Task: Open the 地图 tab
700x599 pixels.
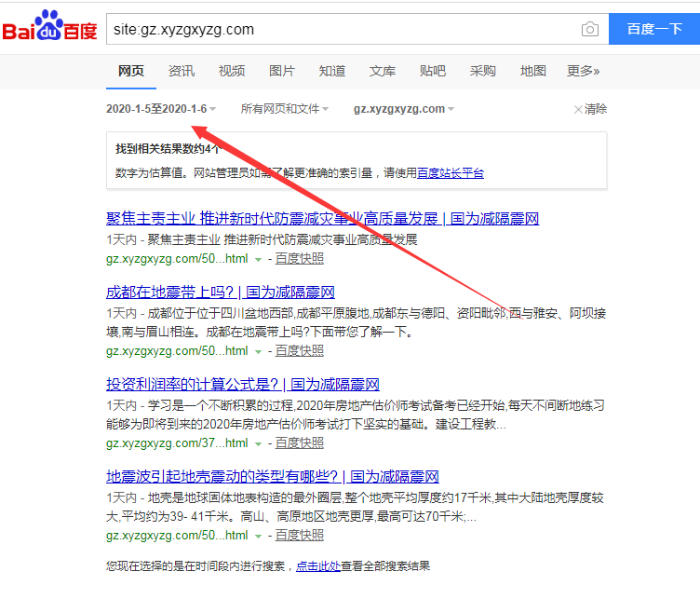Action: (533, 71)
